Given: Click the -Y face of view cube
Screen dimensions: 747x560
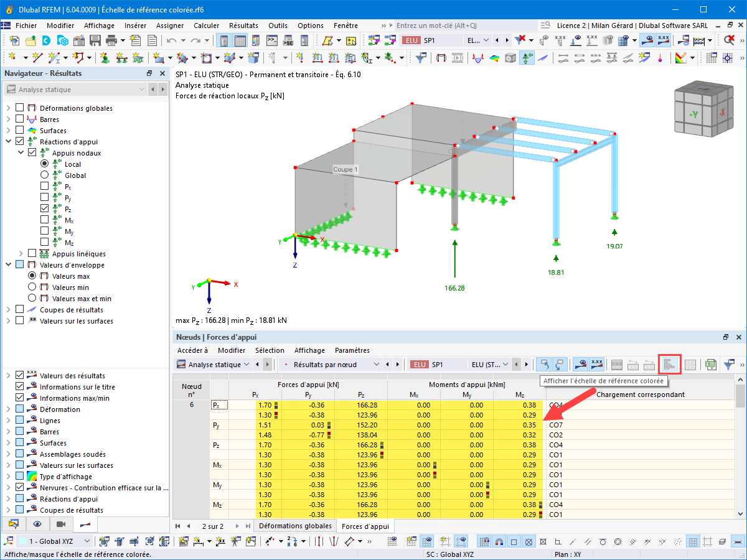Looking at the screenshot, I should 692,114.
